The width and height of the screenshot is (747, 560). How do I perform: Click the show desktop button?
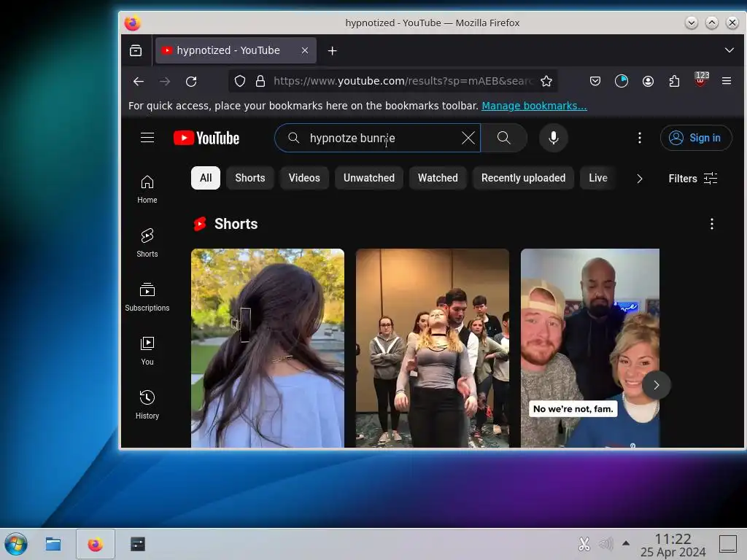pyautogui.click(x=727, y=544)
